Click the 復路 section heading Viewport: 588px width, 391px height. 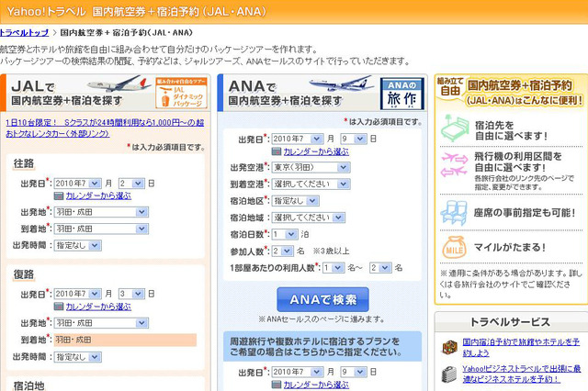click(x=24, y=274)
